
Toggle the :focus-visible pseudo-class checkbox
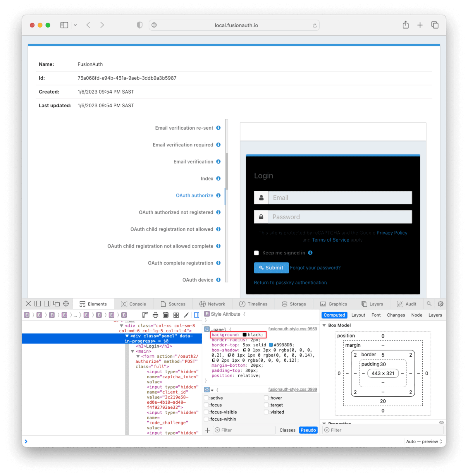click(x=206, y=412)
